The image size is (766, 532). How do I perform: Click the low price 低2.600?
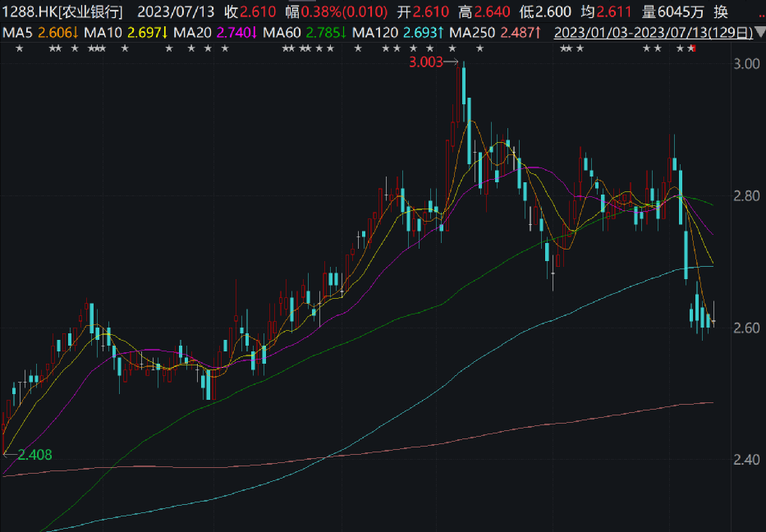(x=545, y=11)
